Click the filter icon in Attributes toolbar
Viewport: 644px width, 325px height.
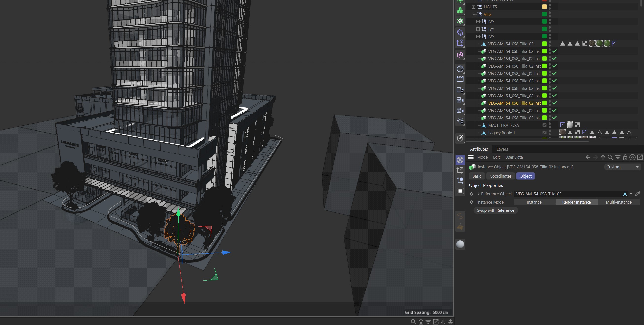coord(618,157)
